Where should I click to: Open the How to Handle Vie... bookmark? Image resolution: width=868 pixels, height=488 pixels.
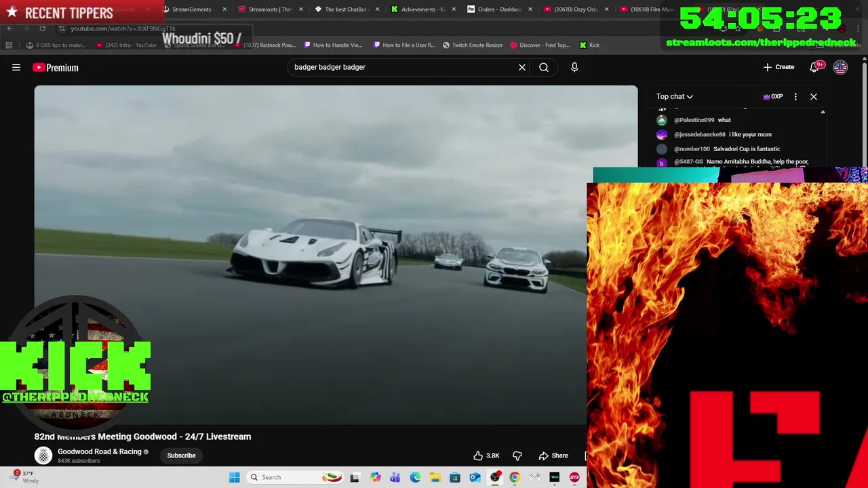coord(333,45)
